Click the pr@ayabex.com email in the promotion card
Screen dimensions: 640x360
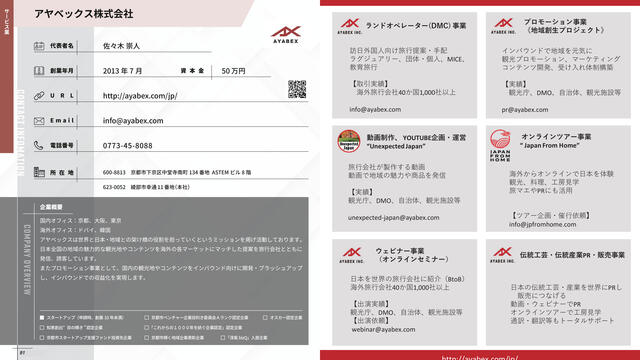tap(525, 109)
